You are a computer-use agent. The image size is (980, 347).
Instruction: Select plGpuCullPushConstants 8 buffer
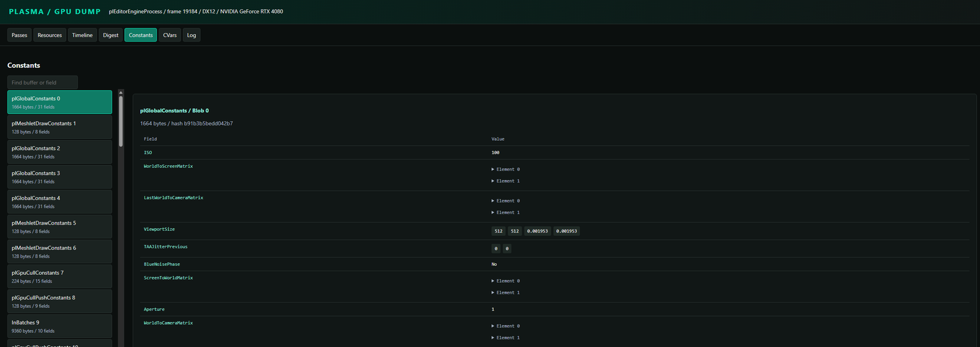(59, 302)
